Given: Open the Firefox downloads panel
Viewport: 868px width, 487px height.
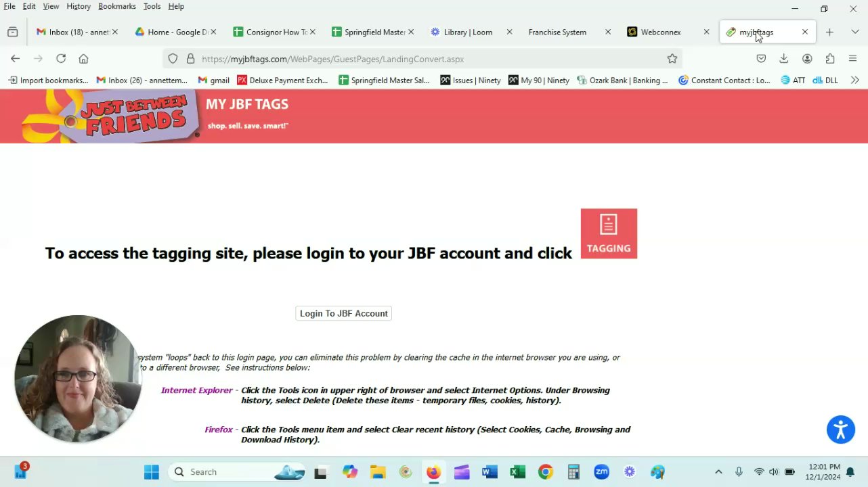Looking at the screenshot, I should (x=784, y=59).
